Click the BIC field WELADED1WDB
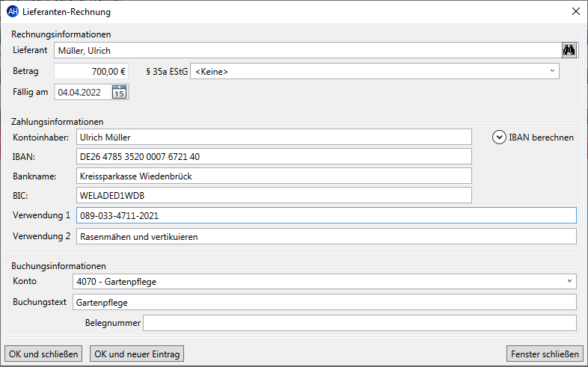Screen dimensions: 588x367 [x=274, y=196]
